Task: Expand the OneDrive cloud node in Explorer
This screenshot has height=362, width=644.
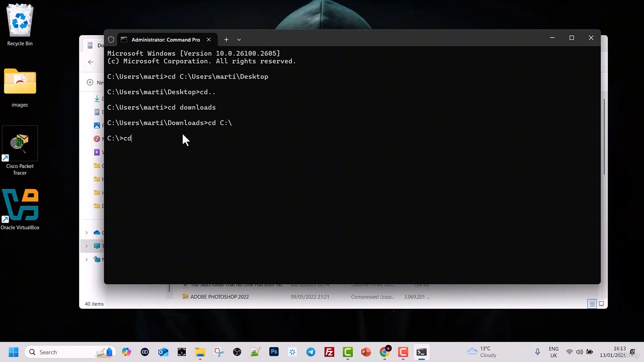Action: (x=87, y=233)
